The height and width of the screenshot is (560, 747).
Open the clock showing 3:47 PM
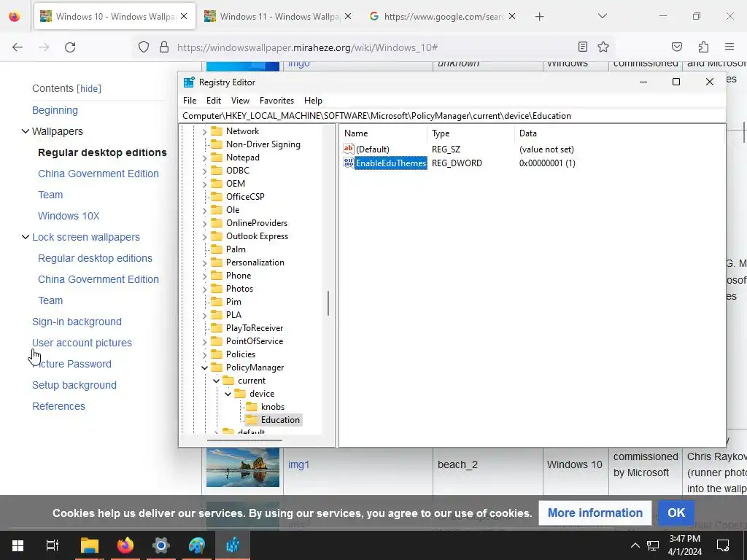pos(684,545)
